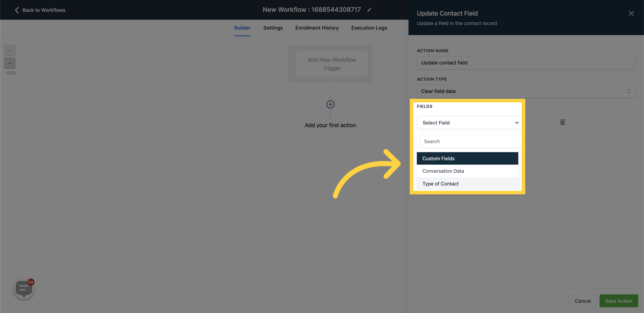Select Type of Contact option

pyautogui.click(x=467, y=184)
